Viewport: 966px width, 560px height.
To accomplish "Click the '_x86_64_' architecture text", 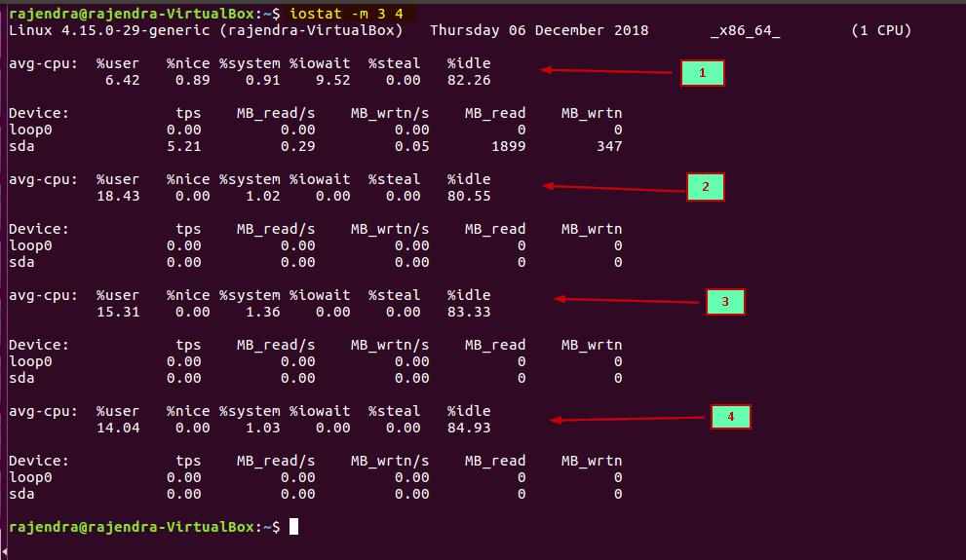I will point(746,31).
